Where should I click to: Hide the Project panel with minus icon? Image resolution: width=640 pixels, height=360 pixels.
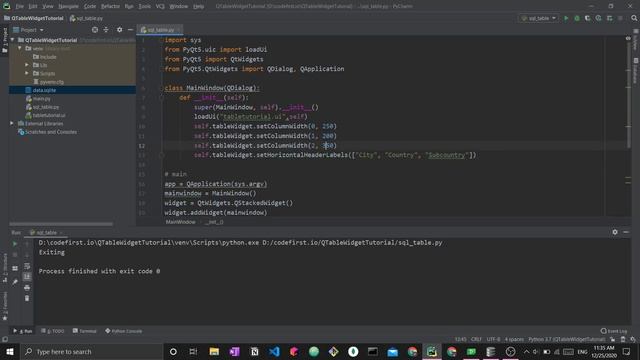(x=130, y=30)
